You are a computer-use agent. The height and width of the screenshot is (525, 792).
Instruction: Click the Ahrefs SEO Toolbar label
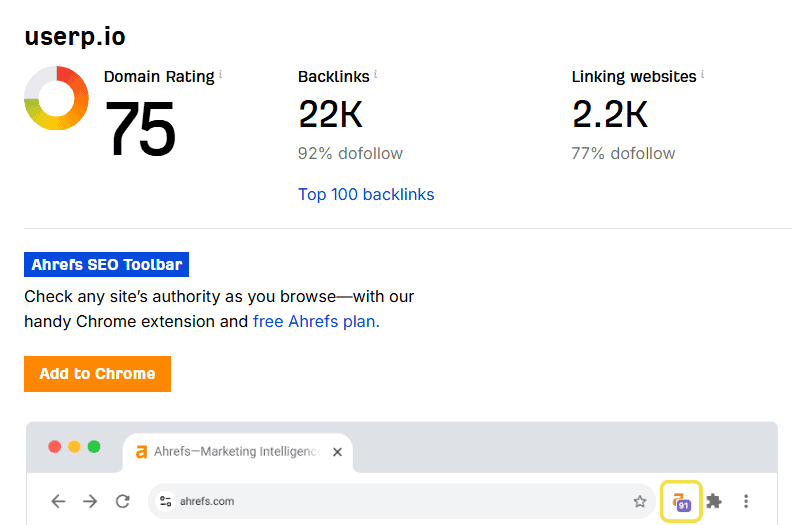106,265
